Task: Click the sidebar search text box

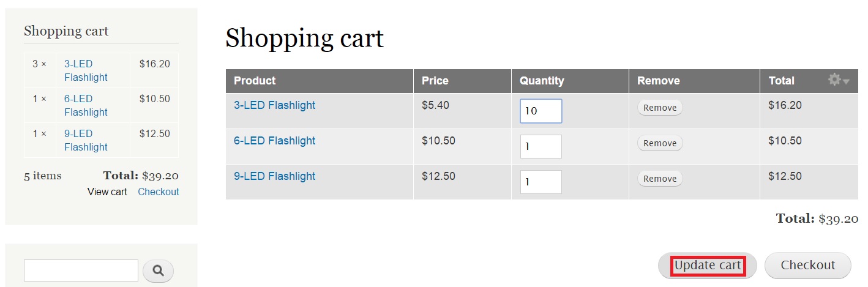Action: [x=81, y=270]
